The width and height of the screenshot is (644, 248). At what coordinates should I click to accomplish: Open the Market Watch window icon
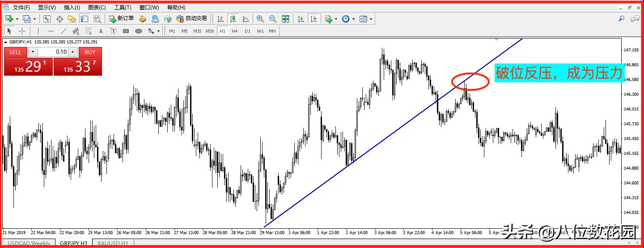pyautogui.click(x=47, y=19)
